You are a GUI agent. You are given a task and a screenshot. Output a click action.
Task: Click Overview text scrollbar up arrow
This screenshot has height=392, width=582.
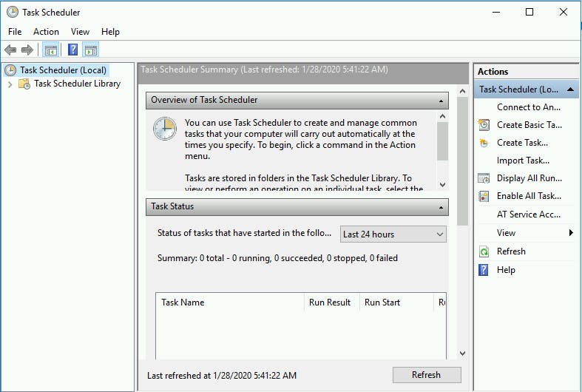(442, 117)
